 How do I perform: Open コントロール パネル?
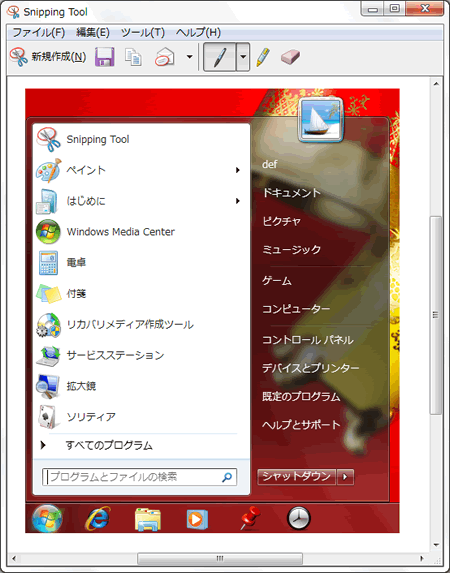(x=307, y=340)
